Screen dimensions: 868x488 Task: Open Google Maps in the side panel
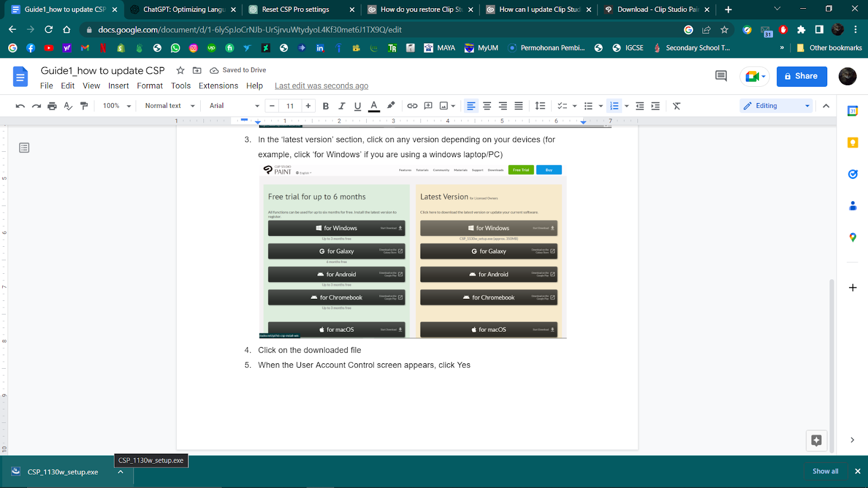(853, 237)
